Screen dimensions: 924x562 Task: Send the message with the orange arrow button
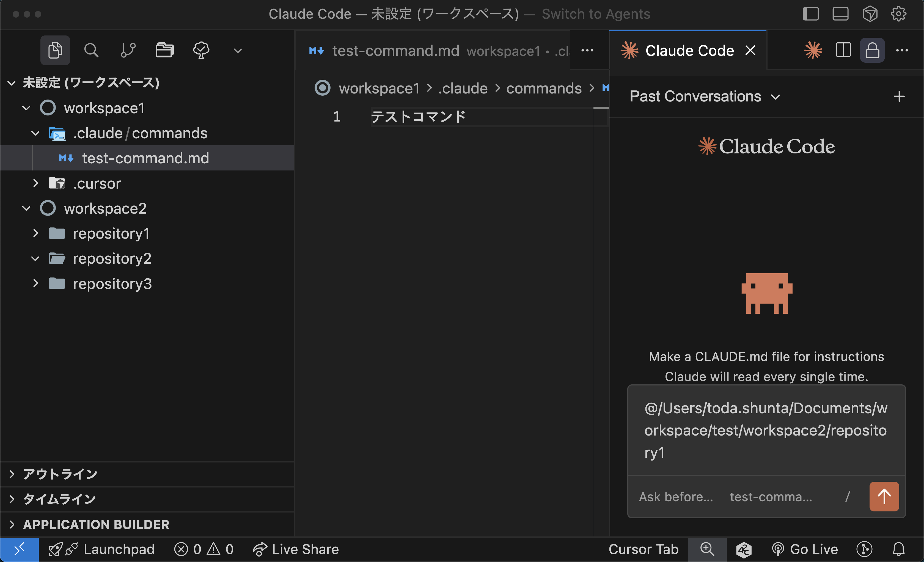pyautogui.click(x=884, y=496)
